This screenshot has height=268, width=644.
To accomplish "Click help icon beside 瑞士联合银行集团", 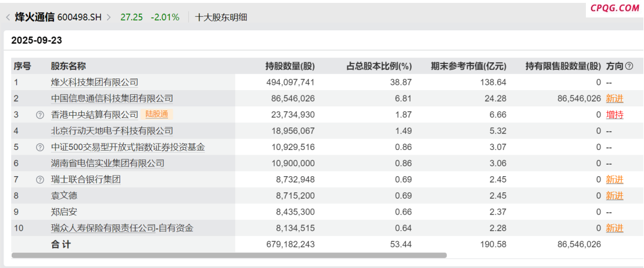I will pos(40,180).
